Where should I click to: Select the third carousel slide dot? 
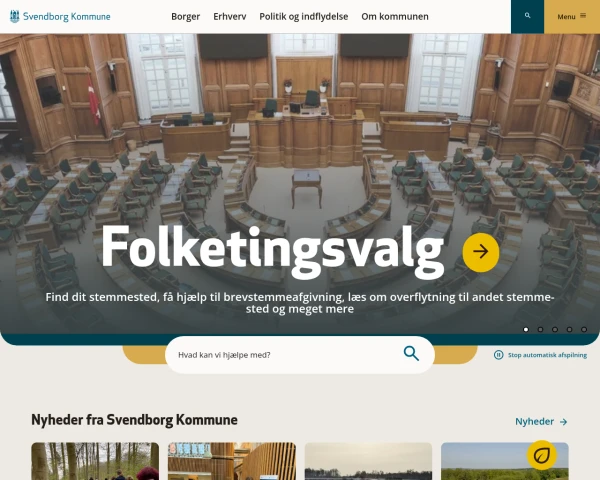click(555, 330)
